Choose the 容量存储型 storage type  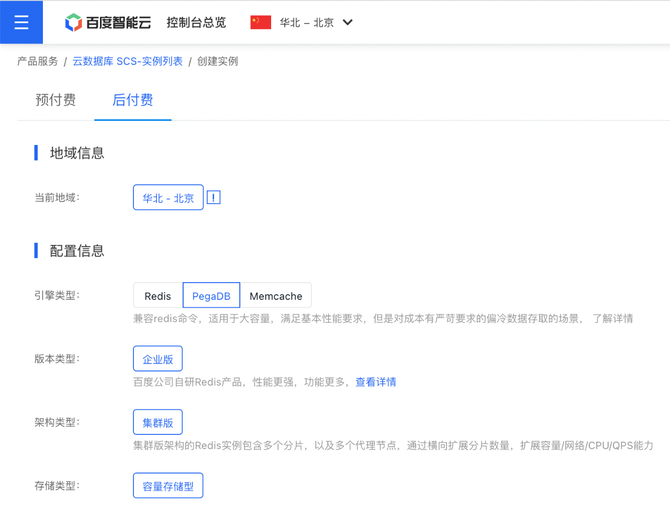tap(168, 486)
